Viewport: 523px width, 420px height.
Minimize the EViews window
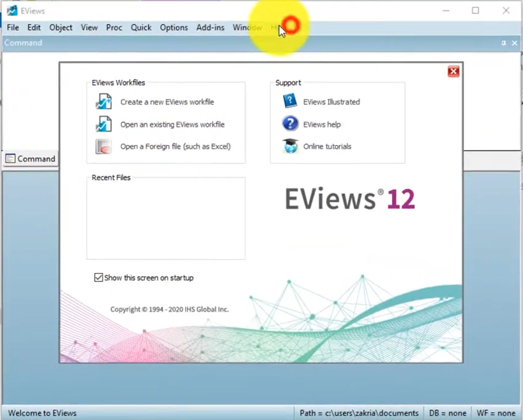446,11
